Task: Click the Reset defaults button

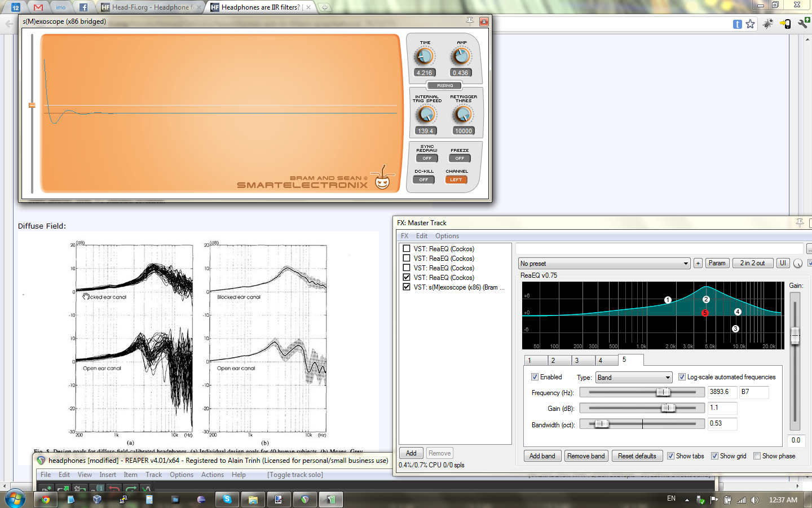Action: (x=637, y=456)
